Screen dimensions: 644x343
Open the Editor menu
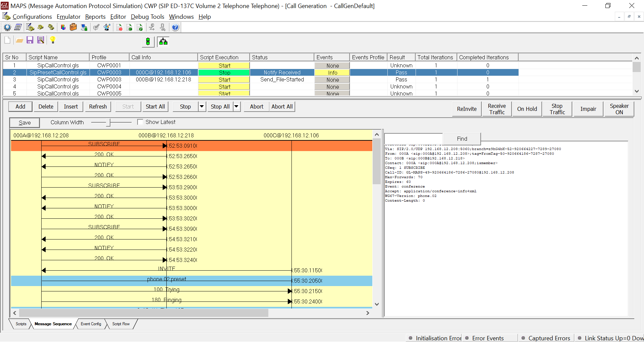tap(118, 17)
